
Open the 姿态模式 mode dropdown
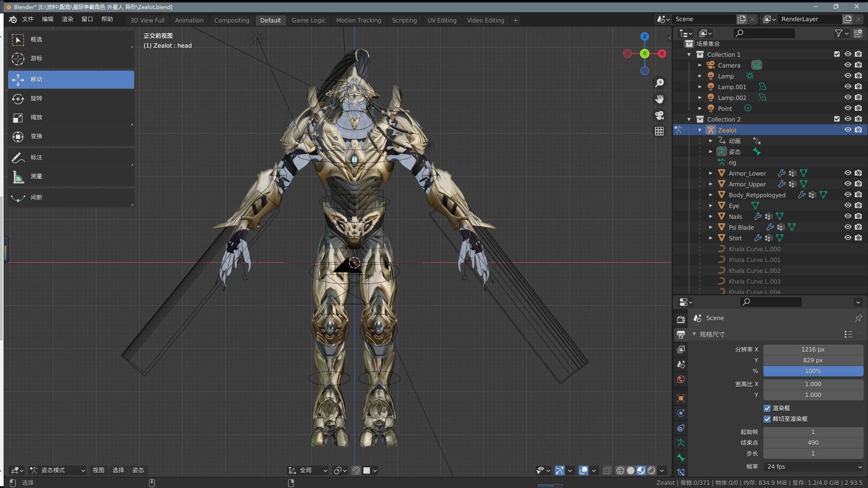click(58, 470)
